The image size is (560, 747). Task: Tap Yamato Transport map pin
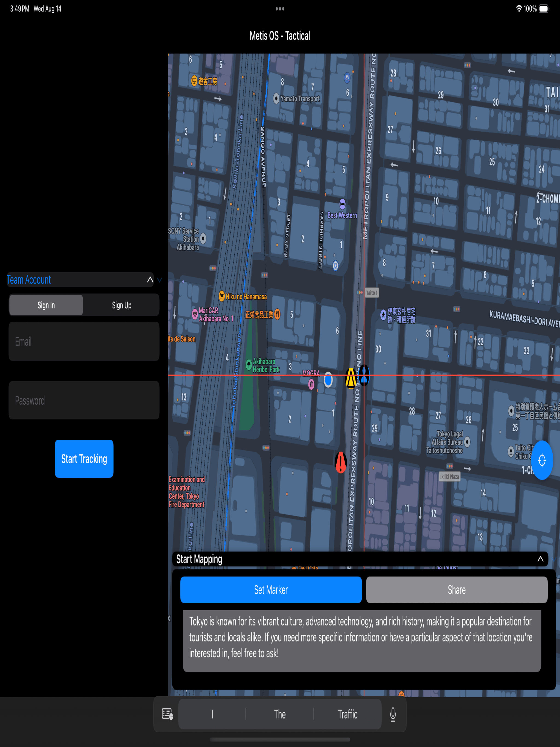pyautogui.click(x=276, y=99)
